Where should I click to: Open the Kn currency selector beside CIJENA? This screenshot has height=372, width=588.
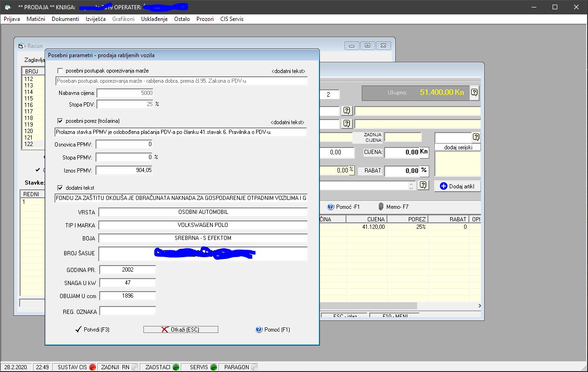point(424,152)
